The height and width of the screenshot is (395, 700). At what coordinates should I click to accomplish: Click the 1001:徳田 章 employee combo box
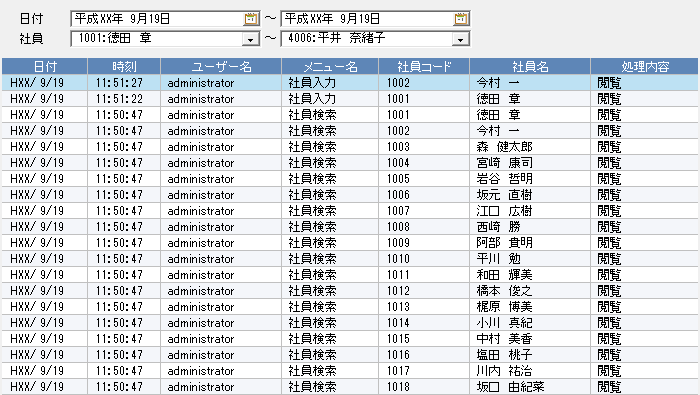[x=165, y=38]
